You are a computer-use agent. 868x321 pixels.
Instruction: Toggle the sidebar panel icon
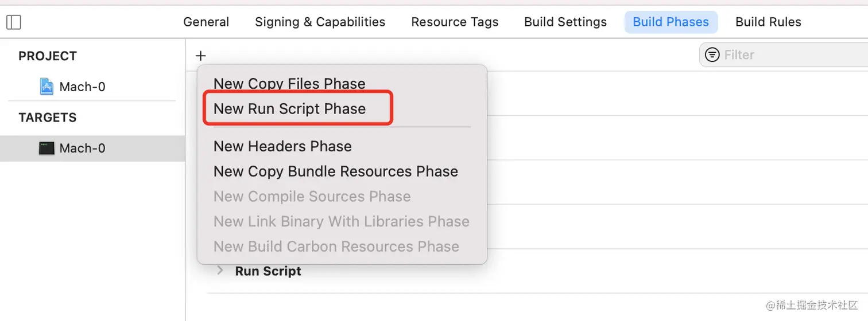pyautogui.click(x=13, y=22)
